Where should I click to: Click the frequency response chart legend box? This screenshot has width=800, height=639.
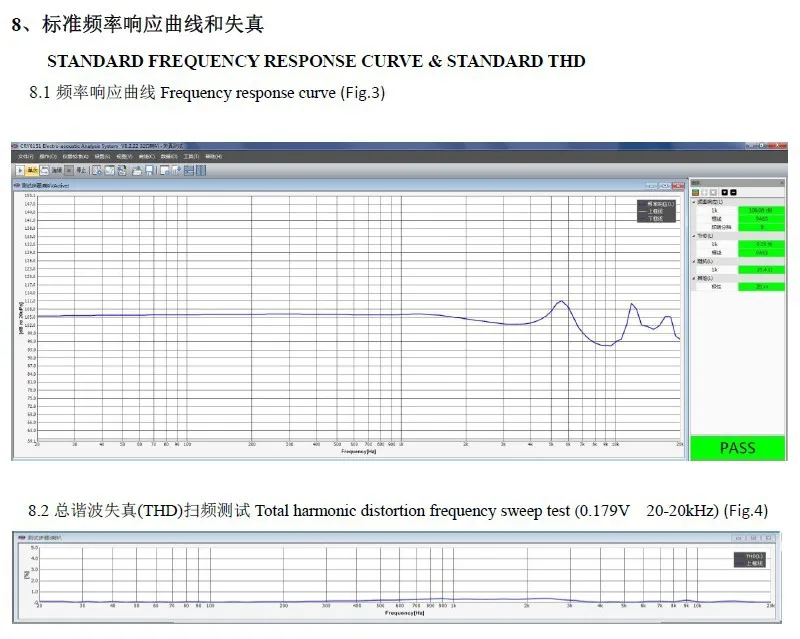coord(656,211)
